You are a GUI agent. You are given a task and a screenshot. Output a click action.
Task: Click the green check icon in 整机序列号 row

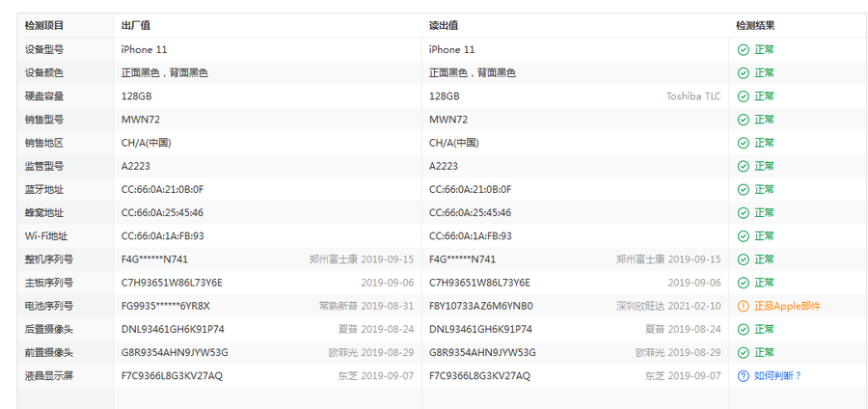pyautogui.click(x=743, y=259)
